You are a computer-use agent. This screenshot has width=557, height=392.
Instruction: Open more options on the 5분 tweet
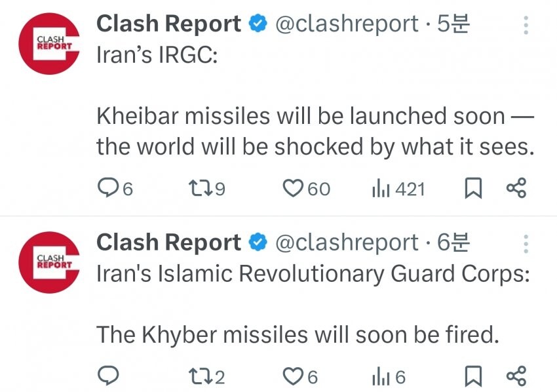click(x=526, y=26)
